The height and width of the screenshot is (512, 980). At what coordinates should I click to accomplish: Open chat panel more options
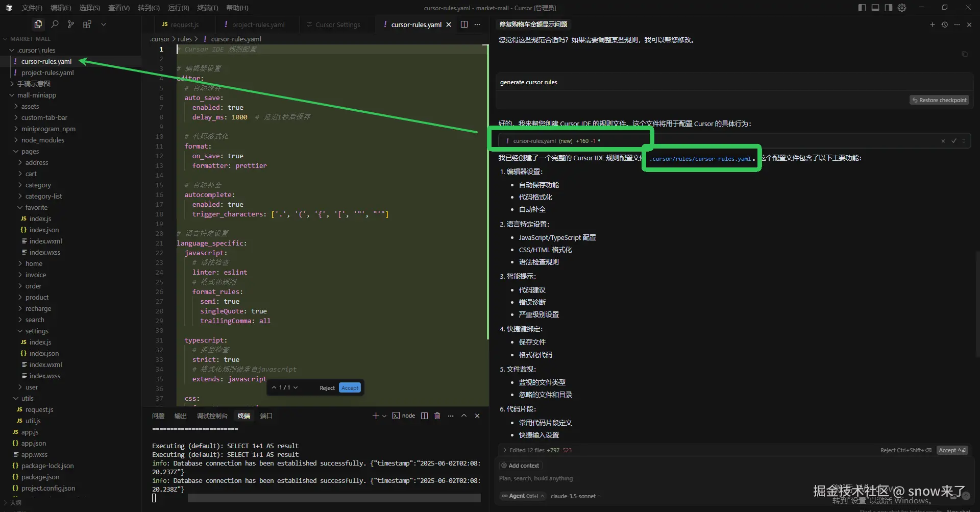957,25
